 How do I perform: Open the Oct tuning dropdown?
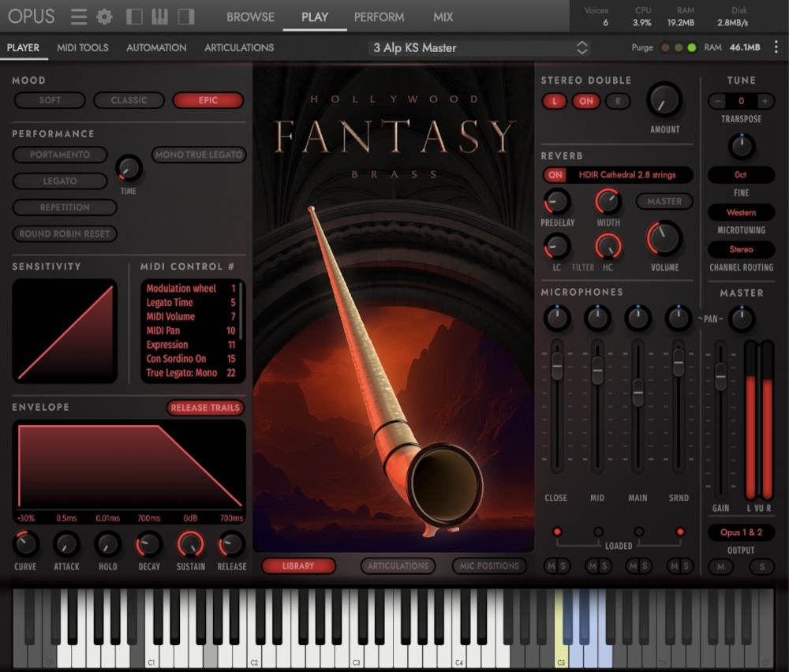point(740,174)
